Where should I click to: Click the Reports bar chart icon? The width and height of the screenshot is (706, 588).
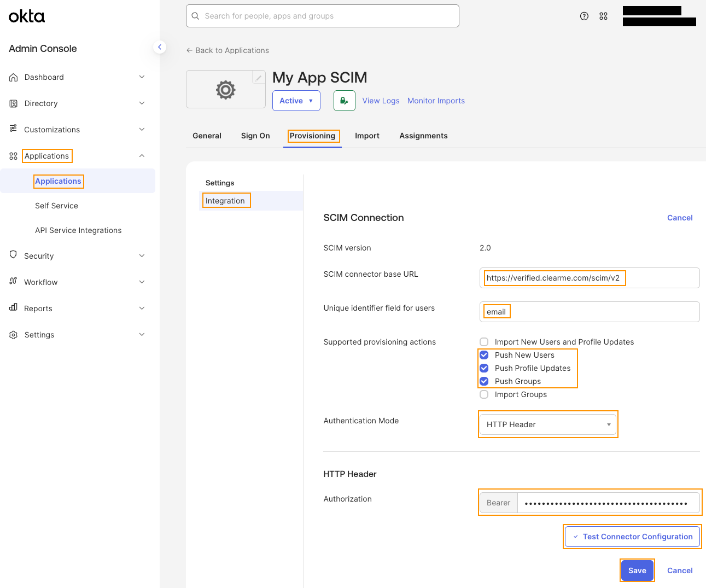click(14, 307)
